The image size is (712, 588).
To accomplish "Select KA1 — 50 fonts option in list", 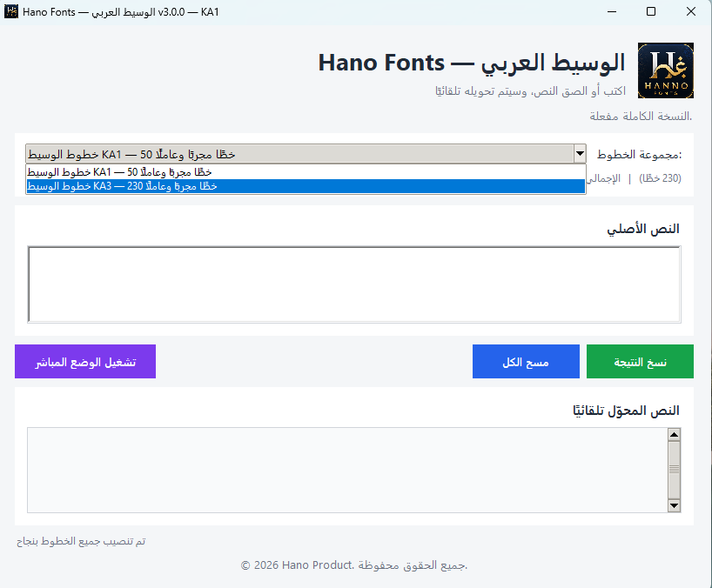I will 306,172.
